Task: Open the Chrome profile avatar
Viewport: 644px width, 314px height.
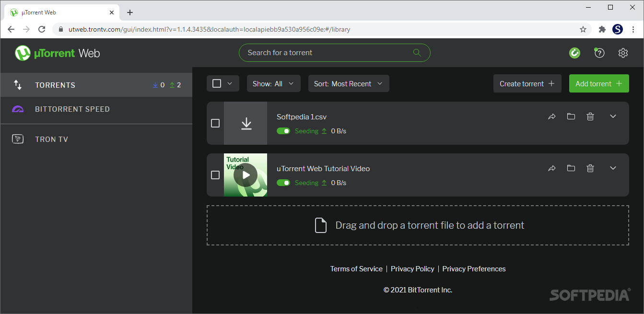Action: pos(618,29)
